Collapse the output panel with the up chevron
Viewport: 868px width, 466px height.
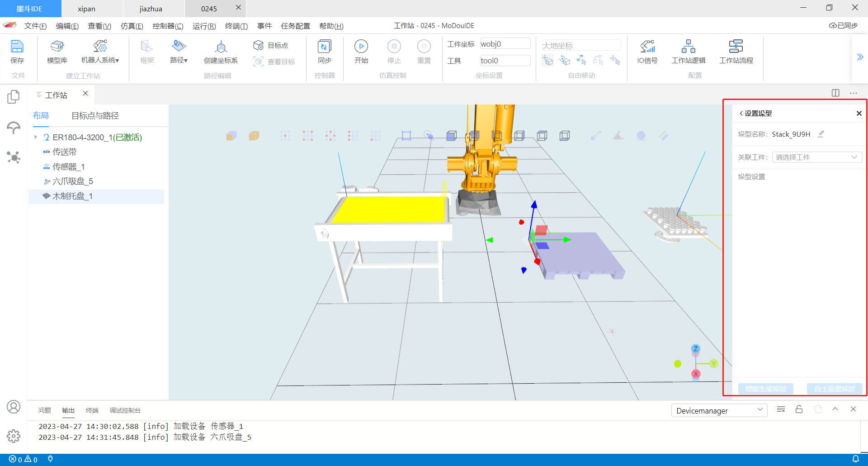(835, 409)
